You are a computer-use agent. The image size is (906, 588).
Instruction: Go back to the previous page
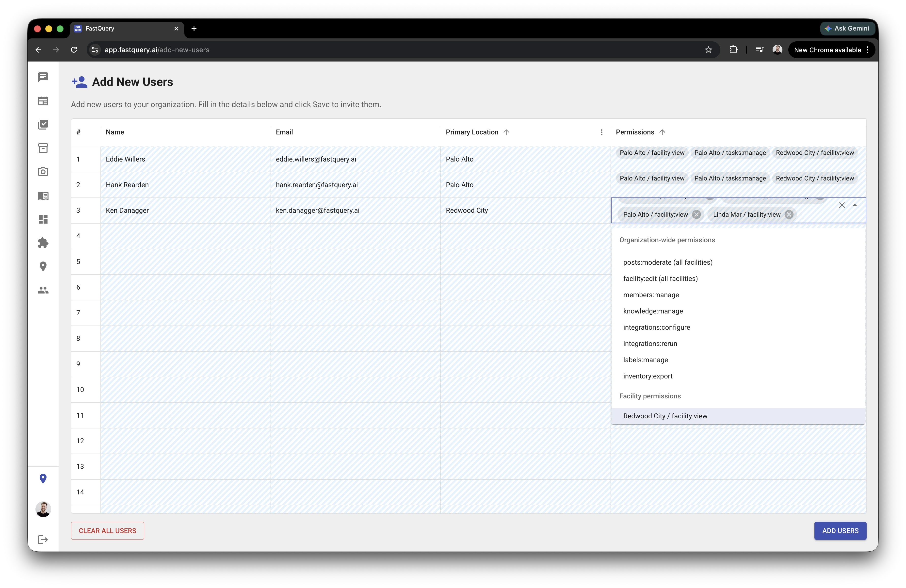click(x=38, y=50)
